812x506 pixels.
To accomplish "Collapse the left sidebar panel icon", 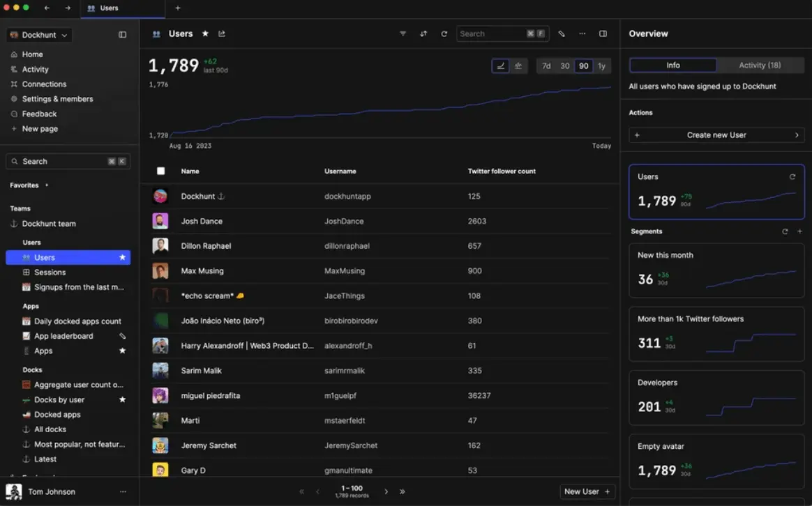I will click(122, 35).
